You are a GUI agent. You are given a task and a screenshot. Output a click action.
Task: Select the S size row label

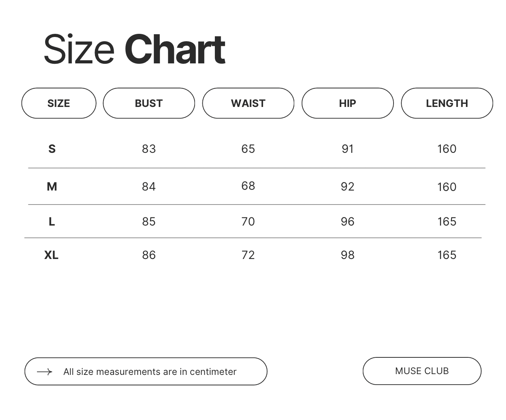[x=52, y=149]
